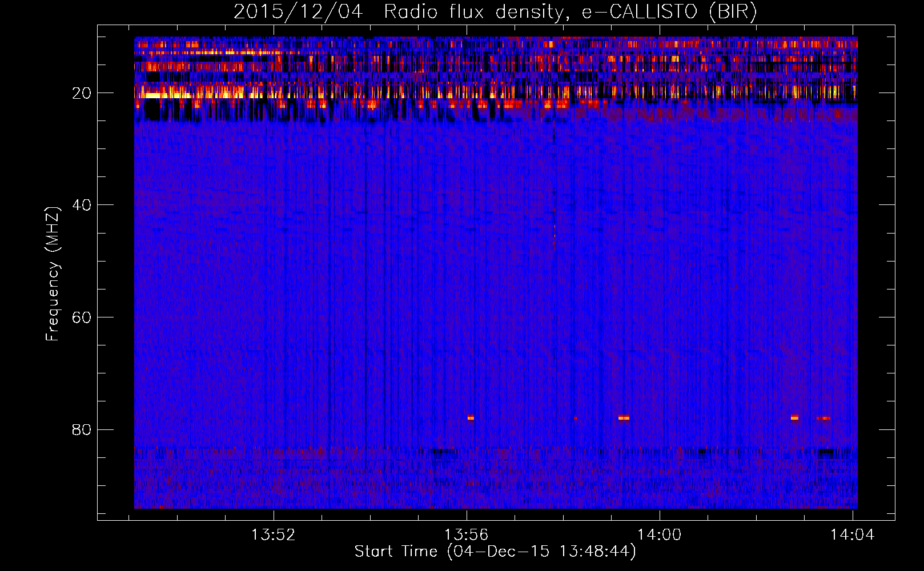Viewport: 924px width, 571px height.
Task: Click the 20 frequency tick label
Action: coord(82,93)
